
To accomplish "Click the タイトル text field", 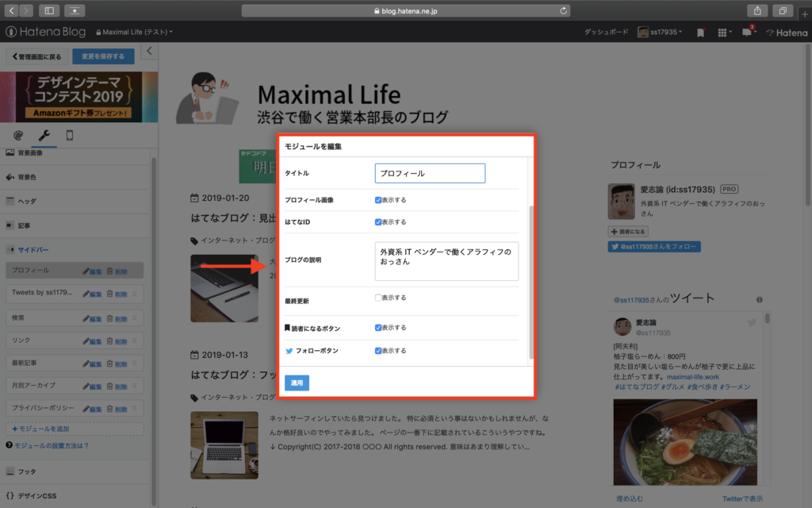I will 430,173.
